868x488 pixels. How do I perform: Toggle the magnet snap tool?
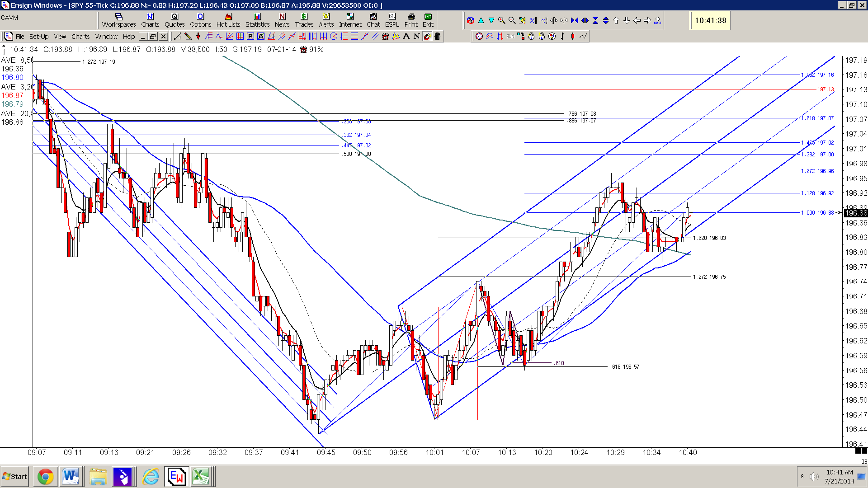[427, 36]
